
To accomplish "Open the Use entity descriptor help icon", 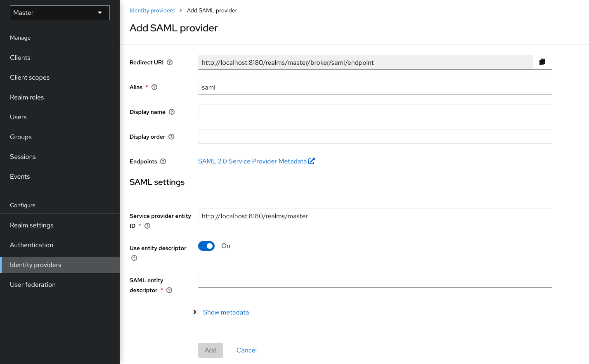I will [x=134, y=258].
